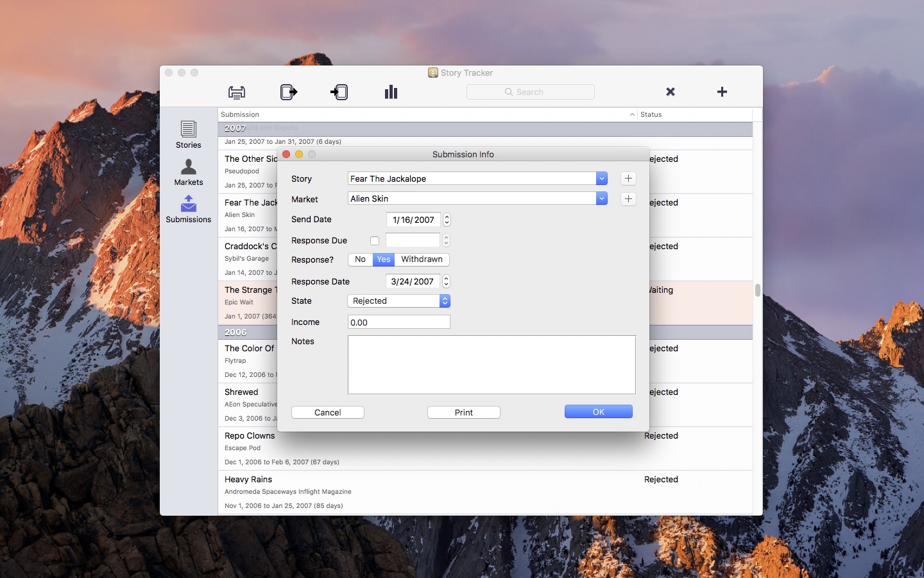Click Escape Pod market text
This screenshot has height=578, width=924.
pos(243,448)
